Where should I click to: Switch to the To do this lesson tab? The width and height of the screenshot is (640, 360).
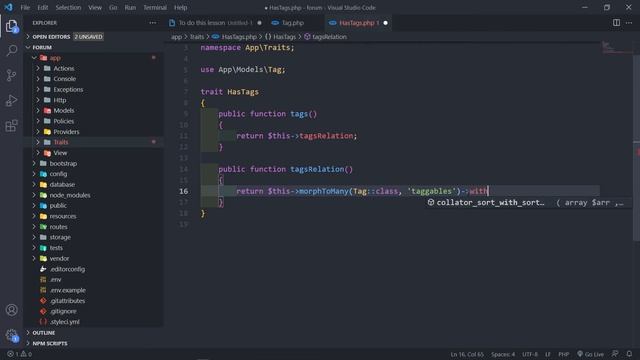click(215, 23)
